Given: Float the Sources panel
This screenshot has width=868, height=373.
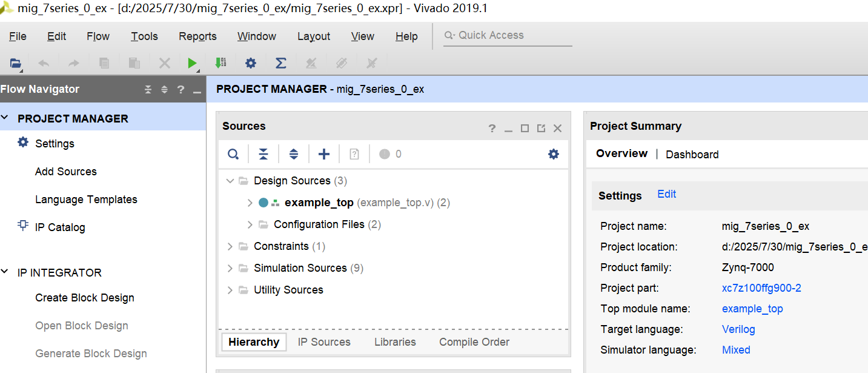Looking at the screenshot, I should pos(541,128).
